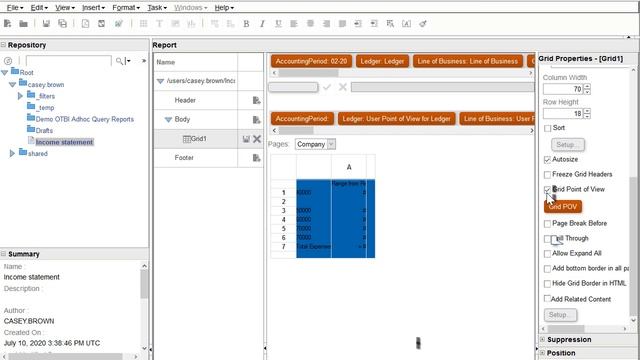Enable Freeze Grid Headers checkbox
640x360 pixels.
(x=548, y=175)
